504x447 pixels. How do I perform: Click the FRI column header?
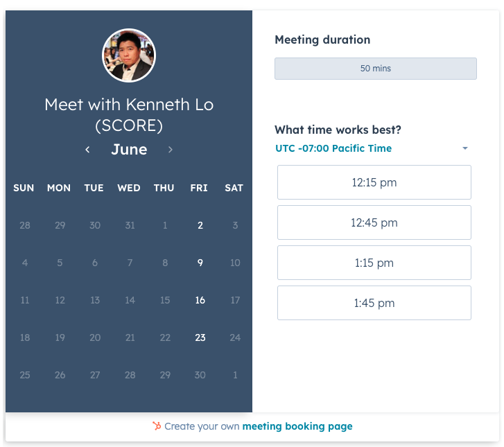click(x=199, y=188)
